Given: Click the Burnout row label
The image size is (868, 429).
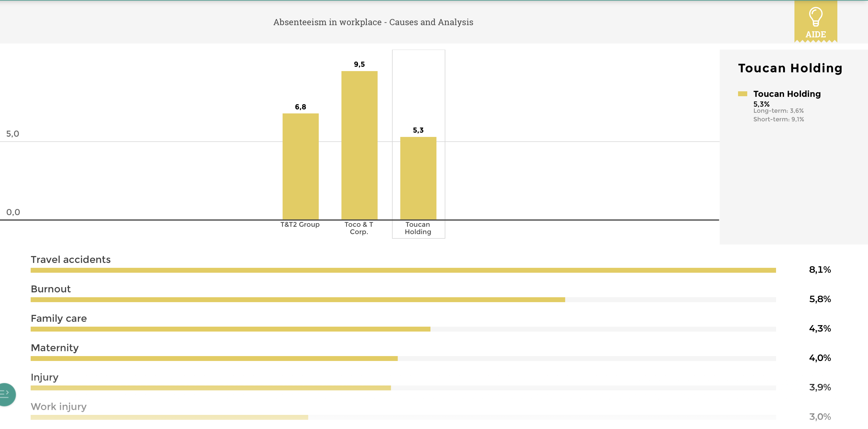Looking at the screenshot, I should (x=51, y=289).
